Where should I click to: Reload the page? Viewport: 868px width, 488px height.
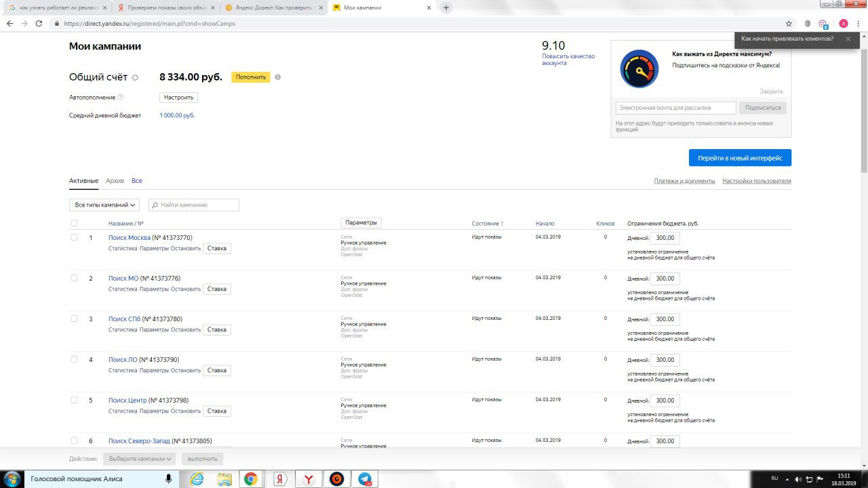click(x=39, y=23)
